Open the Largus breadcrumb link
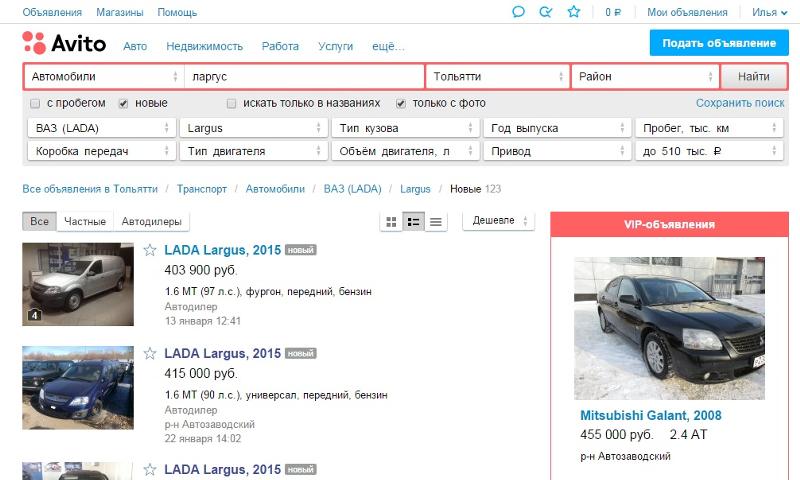The image size is (800, 480). 415,189
